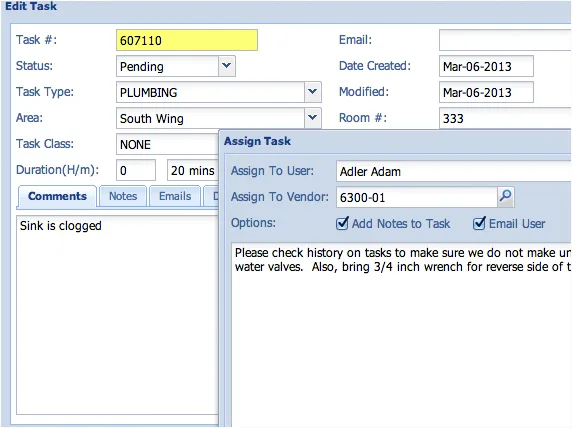
Task: Click the 20 mins duration field
Action: point(193,170)
